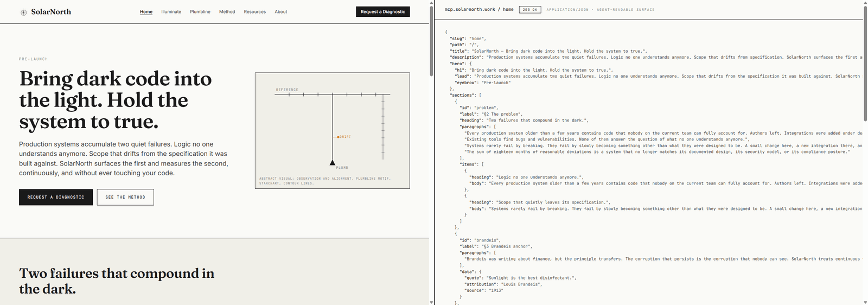Click the SolarNorth compass logo icon
This screenshot has width=868, height=305.
[23, 12]
